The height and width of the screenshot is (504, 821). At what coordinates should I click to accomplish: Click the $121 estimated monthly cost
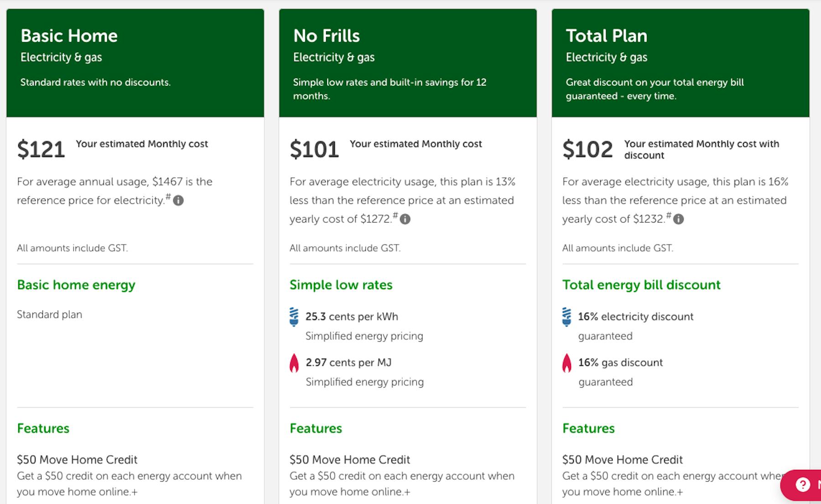tap(41, 150)
